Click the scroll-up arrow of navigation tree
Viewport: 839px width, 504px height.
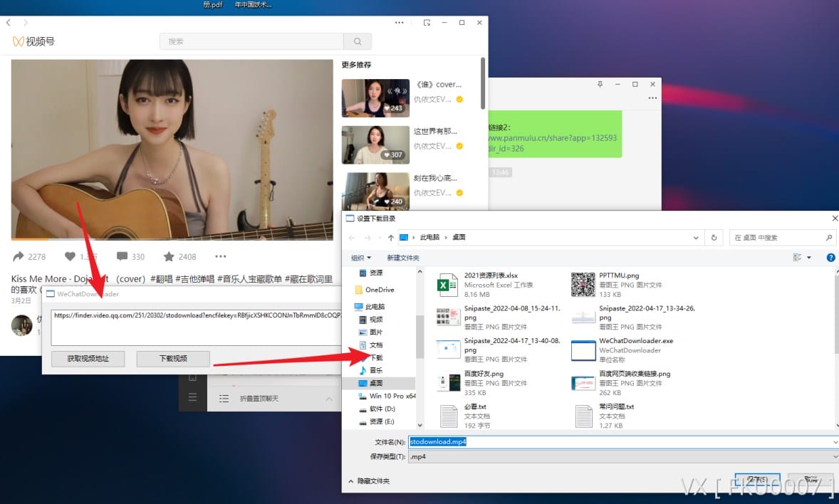[x=419, y=272]
